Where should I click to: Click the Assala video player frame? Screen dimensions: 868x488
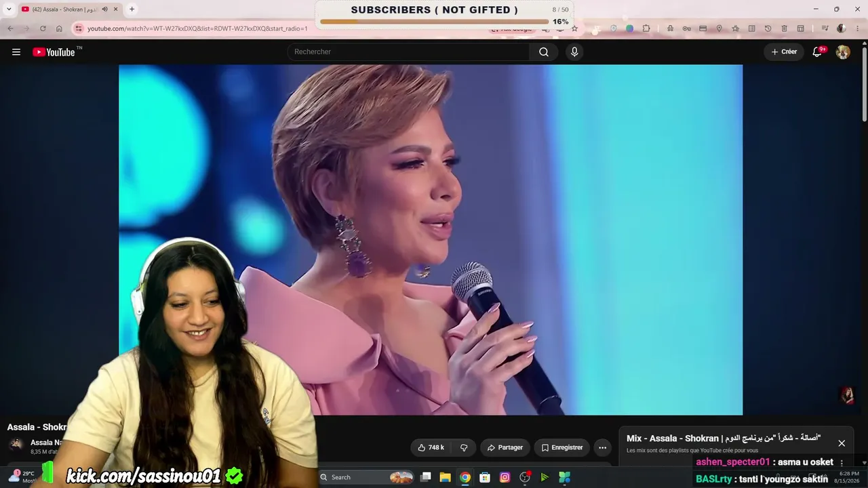tap(431, 239)
